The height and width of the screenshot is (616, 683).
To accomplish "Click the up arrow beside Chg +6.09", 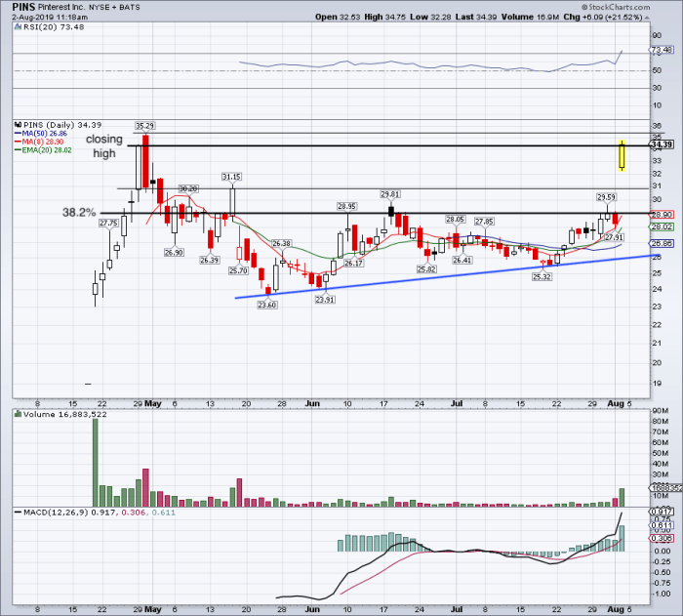I will (647, 18).
